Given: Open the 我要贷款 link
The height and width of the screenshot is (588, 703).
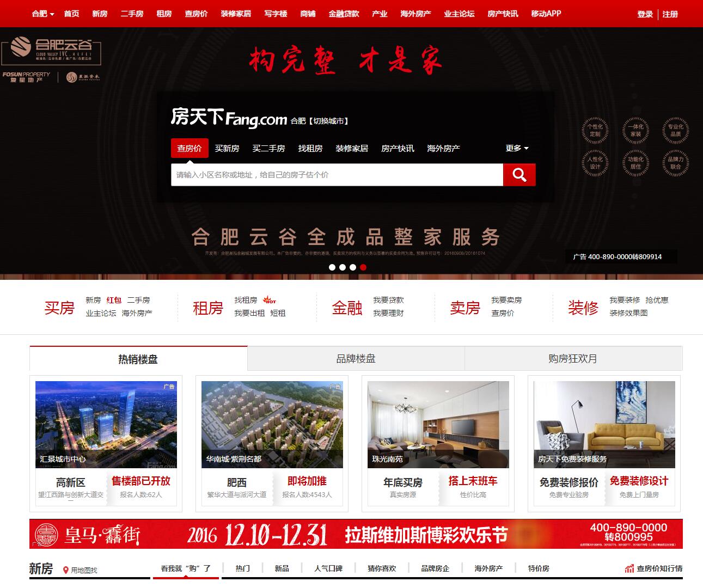Looking at the screenshot, I should [x=388, y=300].
